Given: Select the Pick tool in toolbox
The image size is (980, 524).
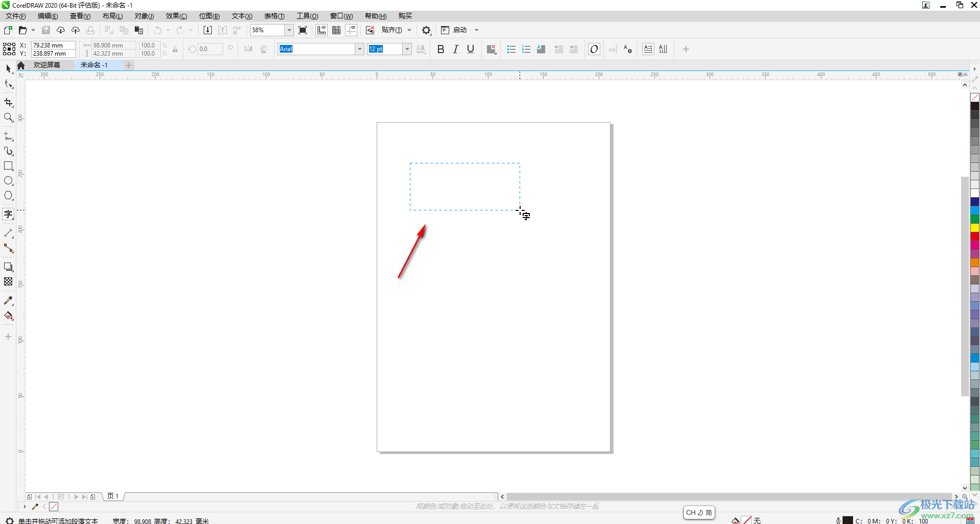Looking at the screenshot, I should [x=8, y=68].
